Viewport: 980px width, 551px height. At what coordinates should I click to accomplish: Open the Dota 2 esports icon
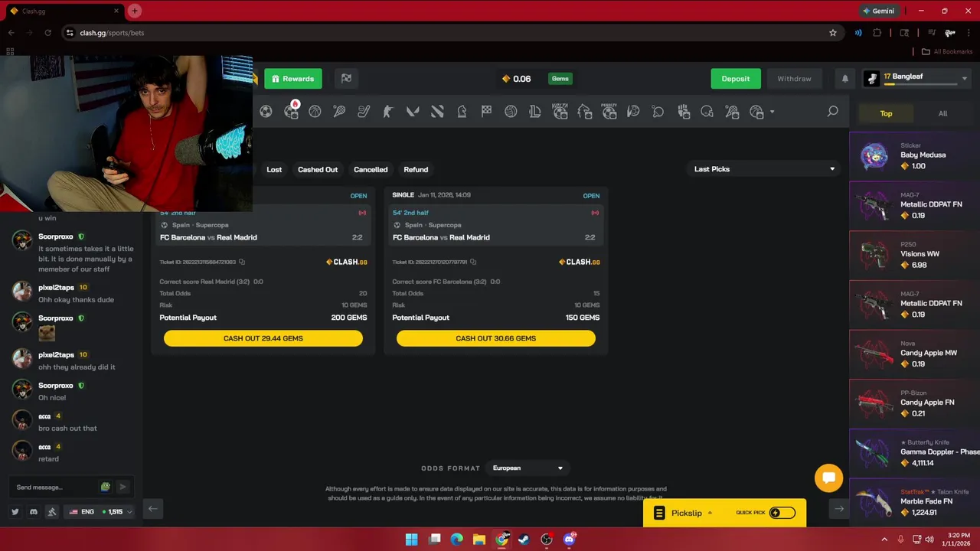(437, 112)
